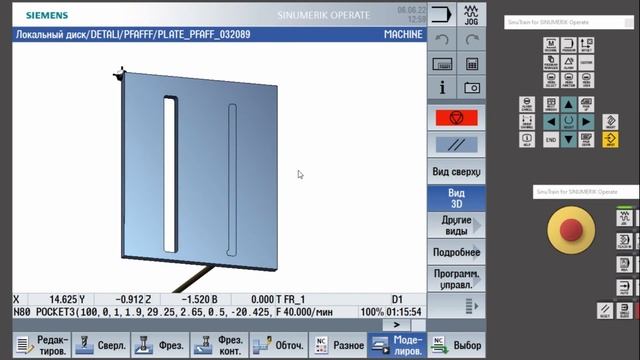The image size is (640, 360).
Task: Toggle SINGLE BLOCK key
Action: pos(624,311)
